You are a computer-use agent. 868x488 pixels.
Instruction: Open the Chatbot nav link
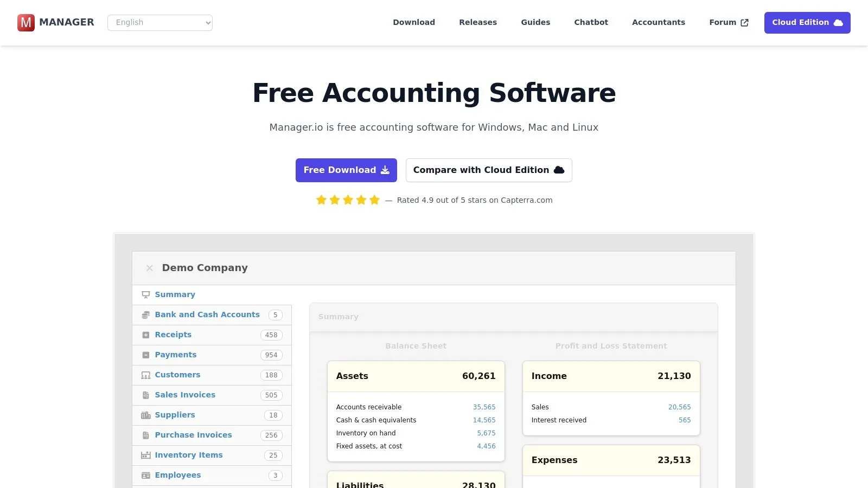coord(591,22)
